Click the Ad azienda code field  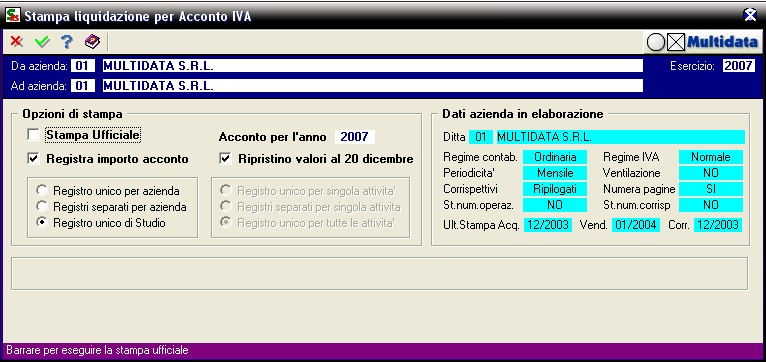[x=83, y=86]
